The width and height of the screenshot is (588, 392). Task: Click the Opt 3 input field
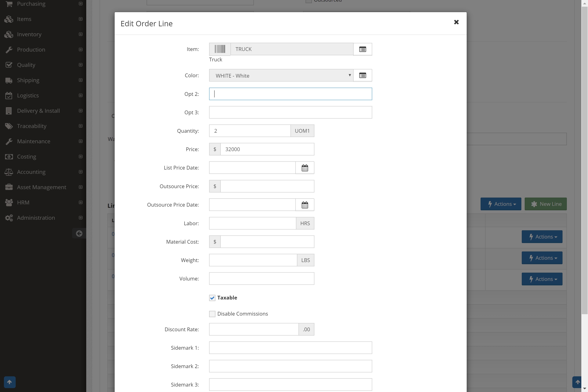coord(290,113)
